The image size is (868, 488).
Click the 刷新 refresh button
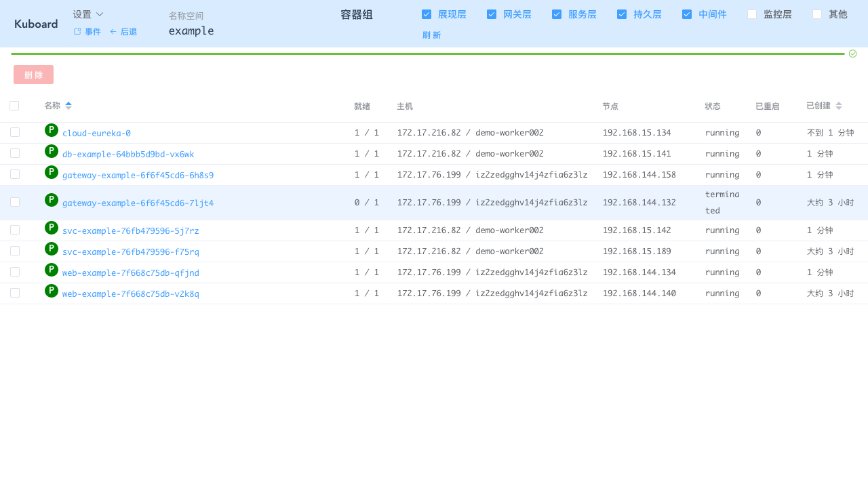pyautogui.click(x=431, y=35)
